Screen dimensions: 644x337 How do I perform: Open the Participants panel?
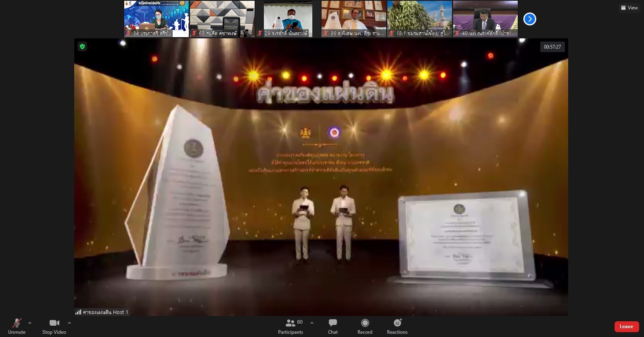[290, 326]
